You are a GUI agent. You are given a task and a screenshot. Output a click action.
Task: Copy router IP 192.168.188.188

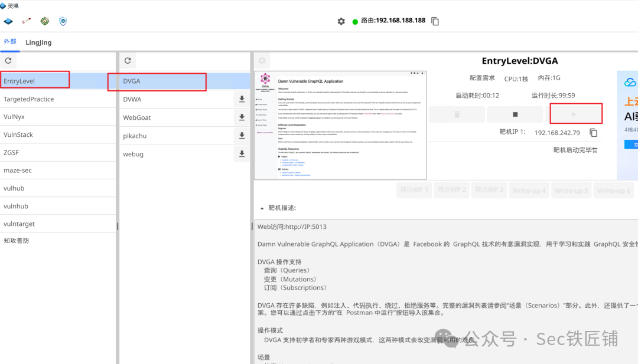[435, 21]
